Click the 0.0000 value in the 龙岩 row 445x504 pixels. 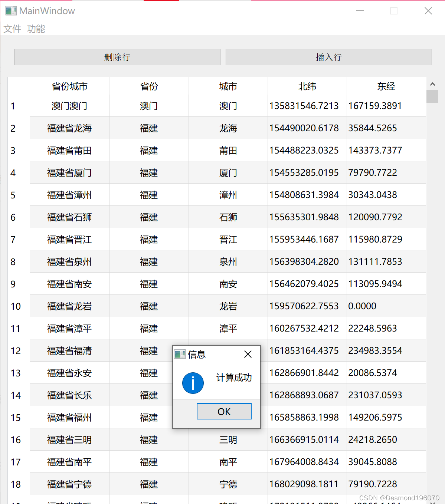(362, 306)
